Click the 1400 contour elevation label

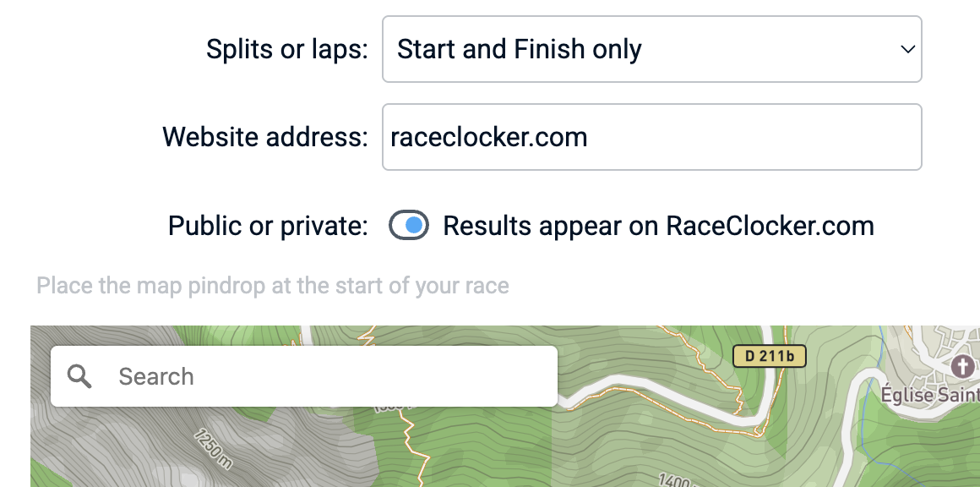click(x=673, y=479)
